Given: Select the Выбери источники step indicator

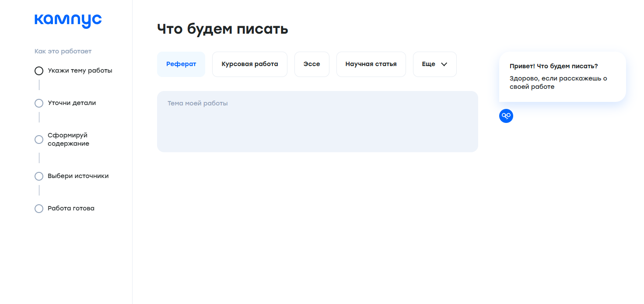Looking at the screenshot, I should [39, 176].
